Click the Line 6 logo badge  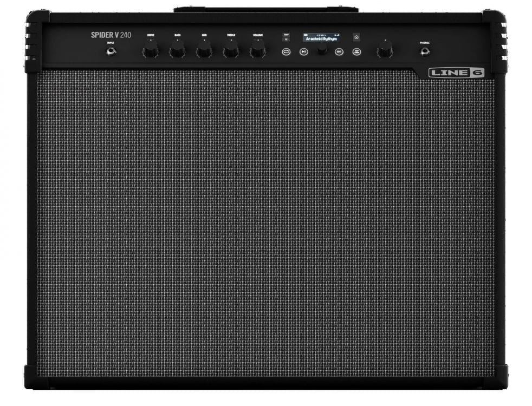tap(456, 73)
